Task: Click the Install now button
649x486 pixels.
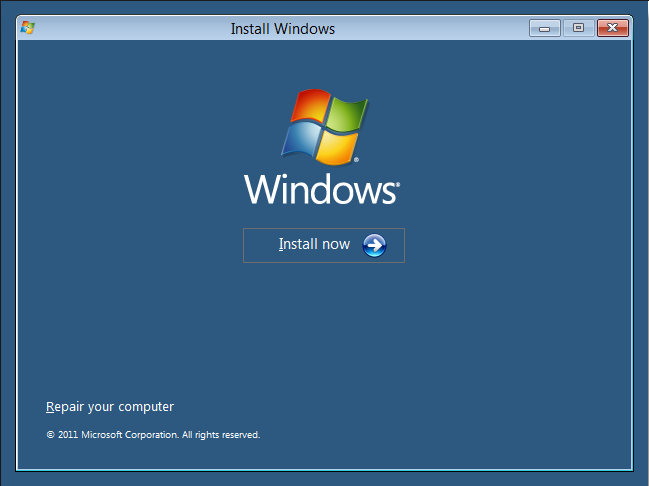Action: [x=324, y=245]
